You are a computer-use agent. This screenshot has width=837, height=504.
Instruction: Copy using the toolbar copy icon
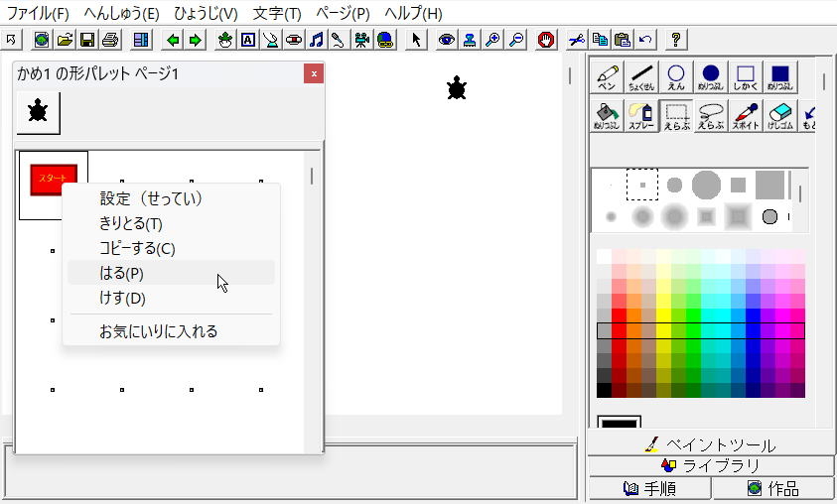pyautogui.click(x=600, y=40)
